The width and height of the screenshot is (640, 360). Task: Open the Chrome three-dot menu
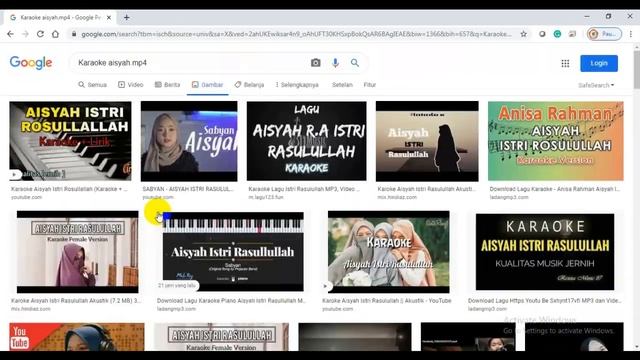pos(631,34)
